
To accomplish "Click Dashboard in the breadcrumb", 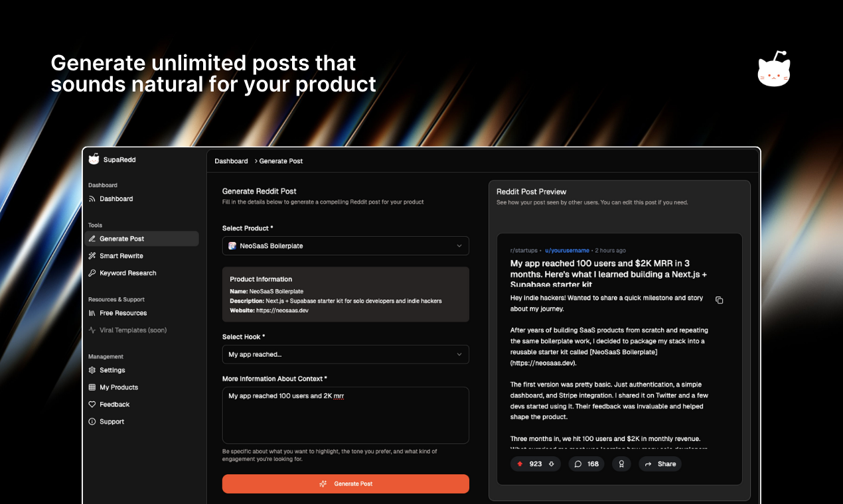I will click(x=231, y=161).
